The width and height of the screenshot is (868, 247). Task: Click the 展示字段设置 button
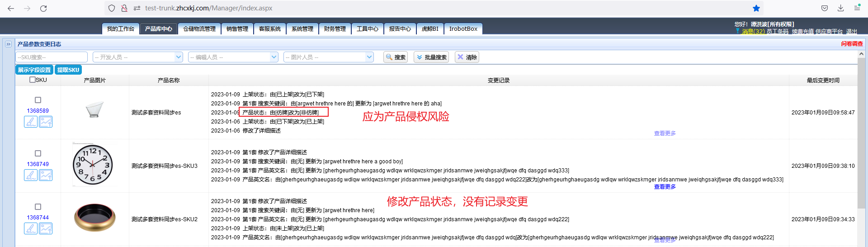34,70
